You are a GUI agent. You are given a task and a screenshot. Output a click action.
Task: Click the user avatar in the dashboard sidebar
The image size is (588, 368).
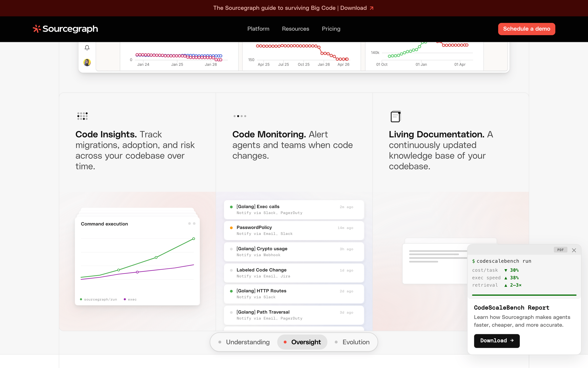(87, 63)
